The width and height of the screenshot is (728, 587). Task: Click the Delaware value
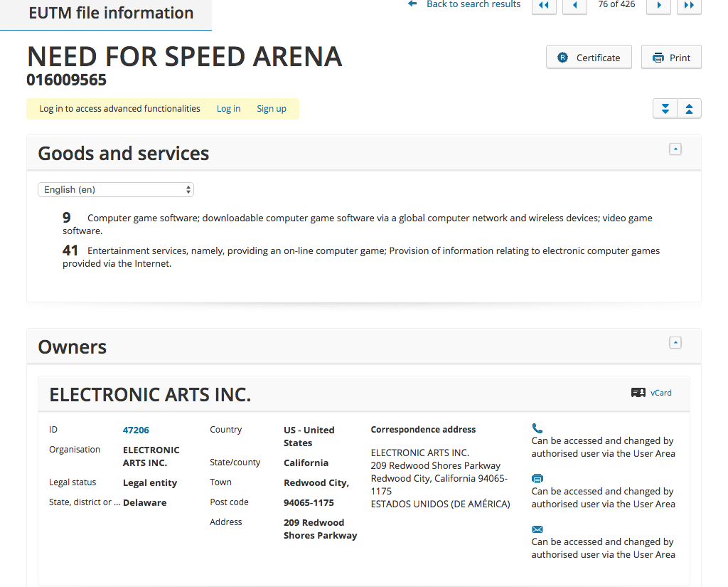(145, 503)
